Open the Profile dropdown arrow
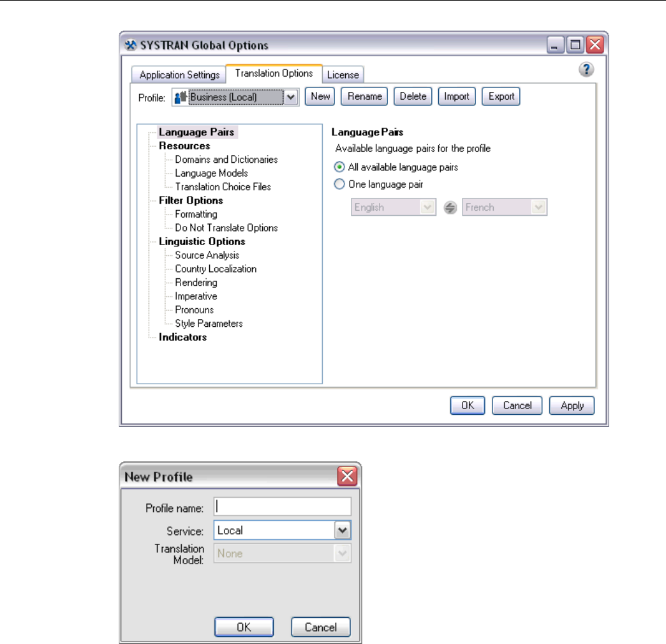The image size is (666, 644). [x=291, y=97]
